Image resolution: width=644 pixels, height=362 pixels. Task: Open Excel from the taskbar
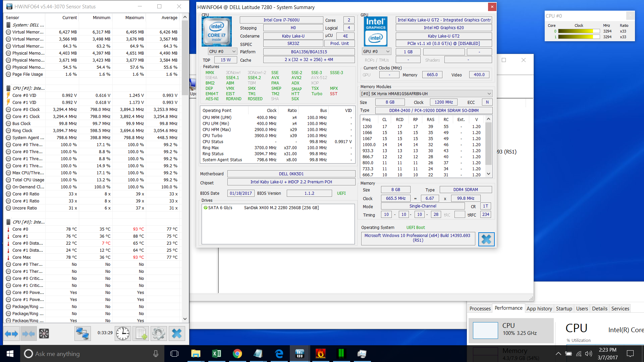click(x=216, y=354)
